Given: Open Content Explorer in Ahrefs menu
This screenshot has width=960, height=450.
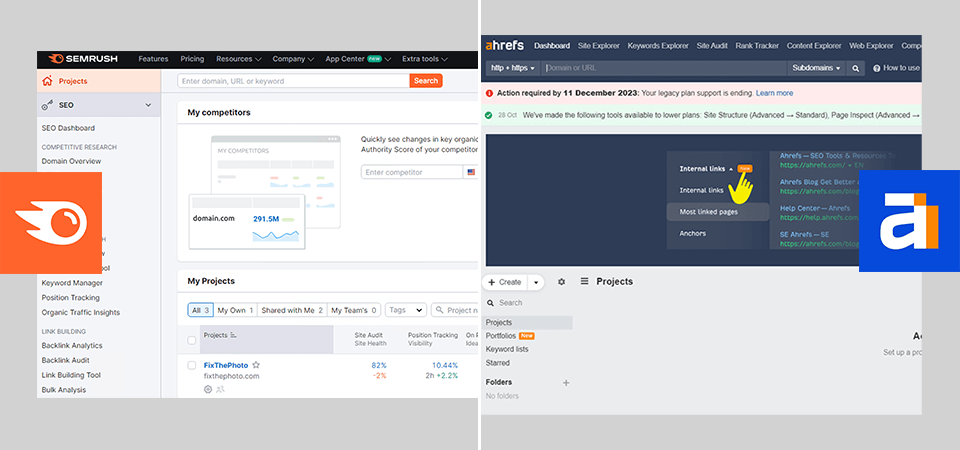Looking at the screenshot, I should click(x=814, y=46).
